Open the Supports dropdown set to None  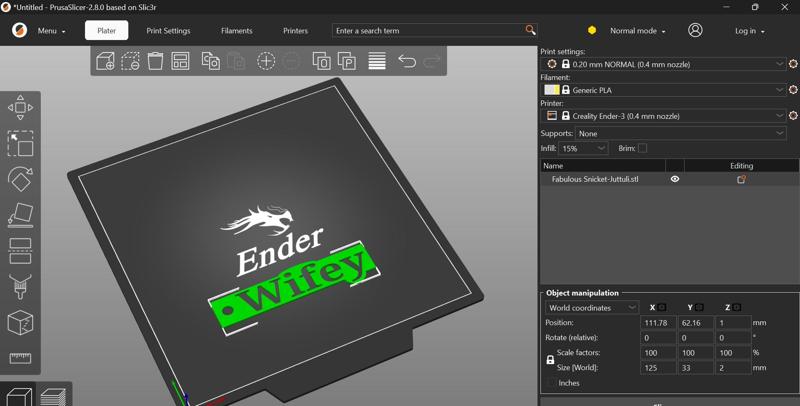tap(681, 133)
